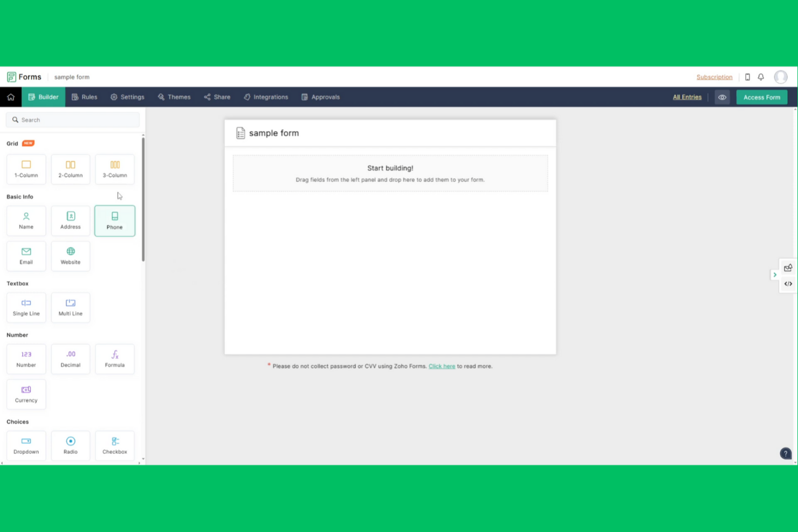This screenshot has height=532, width=798.
Task: Expand the right-side panel chevron
Action: coord(775,274)
